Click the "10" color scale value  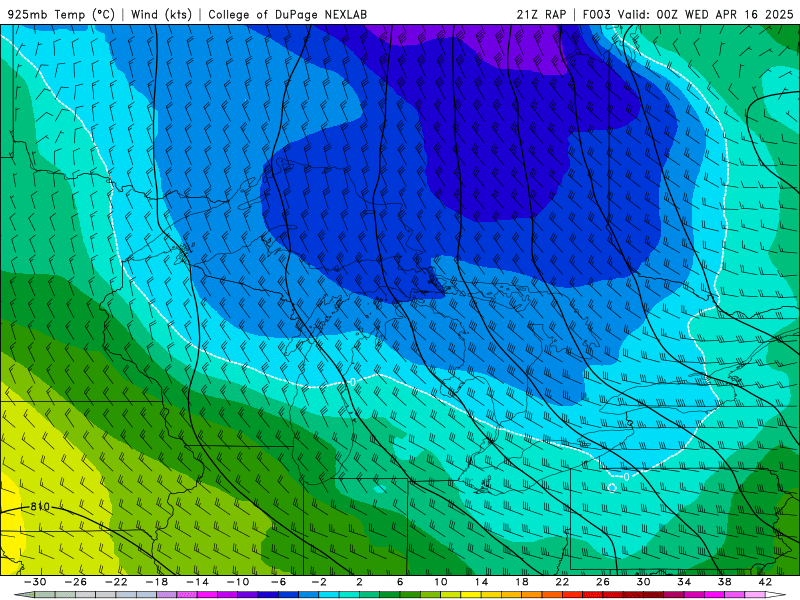[x=441, y=582]
